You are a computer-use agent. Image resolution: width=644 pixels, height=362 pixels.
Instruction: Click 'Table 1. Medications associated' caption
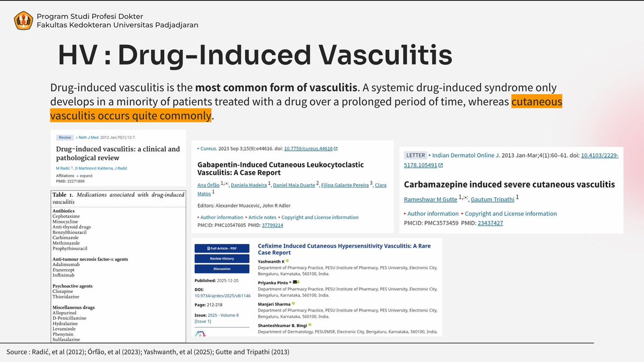[x=118, y=198]
